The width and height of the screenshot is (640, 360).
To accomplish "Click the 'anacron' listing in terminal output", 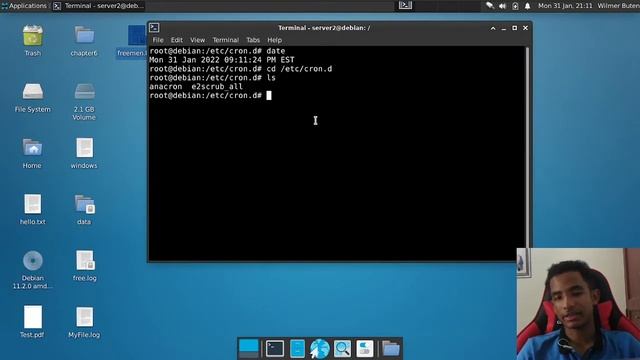I will [x=166, y=87].
